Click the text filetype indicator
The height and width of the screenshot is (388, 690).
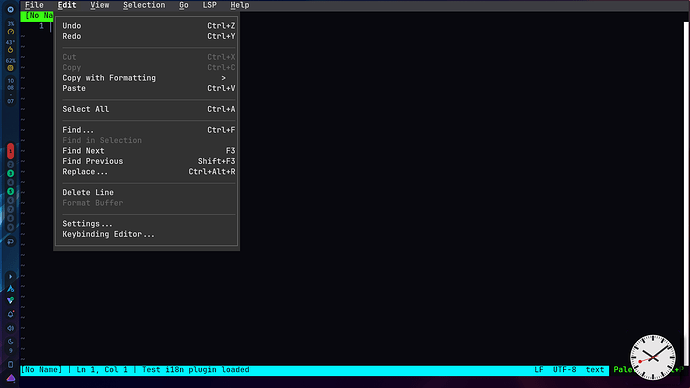pos(595,370)
